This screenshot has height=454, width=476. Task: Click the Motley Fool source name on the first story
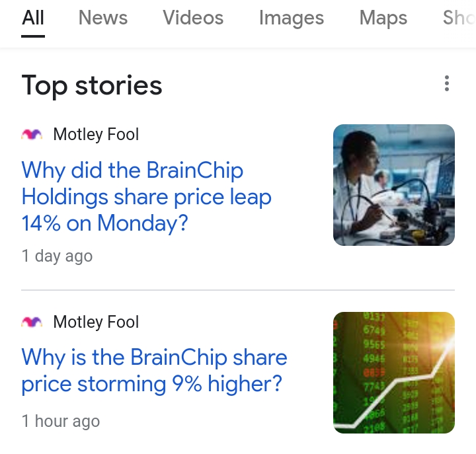pyautogui.click(x=96, y=135)
